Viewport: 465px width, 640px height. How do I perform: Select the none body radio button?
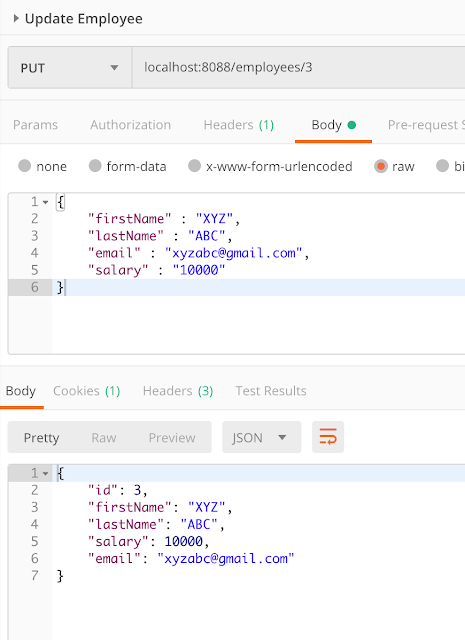[x=24, y=166]
